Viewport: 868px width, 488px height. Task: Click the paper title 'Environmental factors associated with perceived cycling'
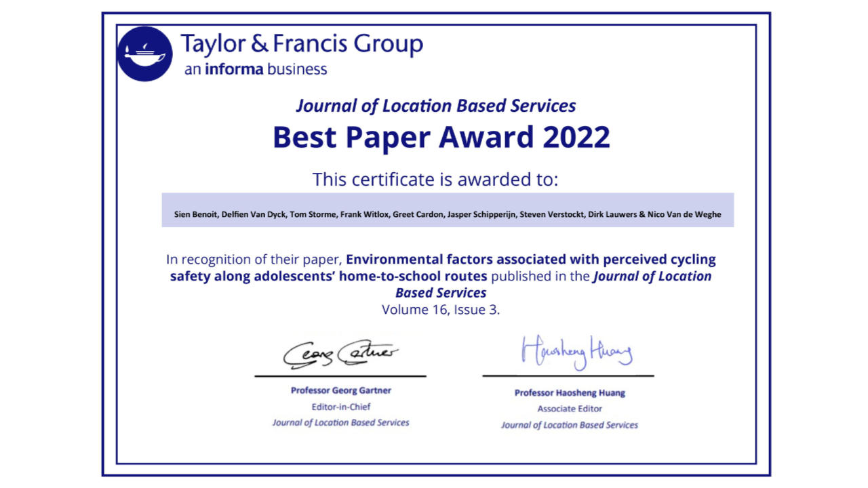(531, 259)
